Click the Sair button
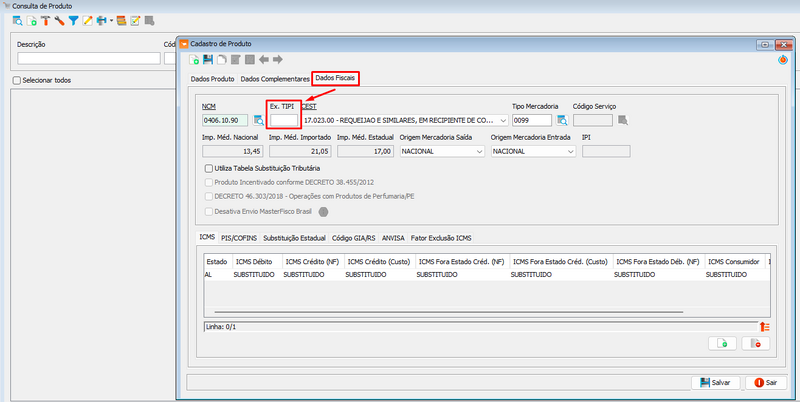 pos(768,383)
